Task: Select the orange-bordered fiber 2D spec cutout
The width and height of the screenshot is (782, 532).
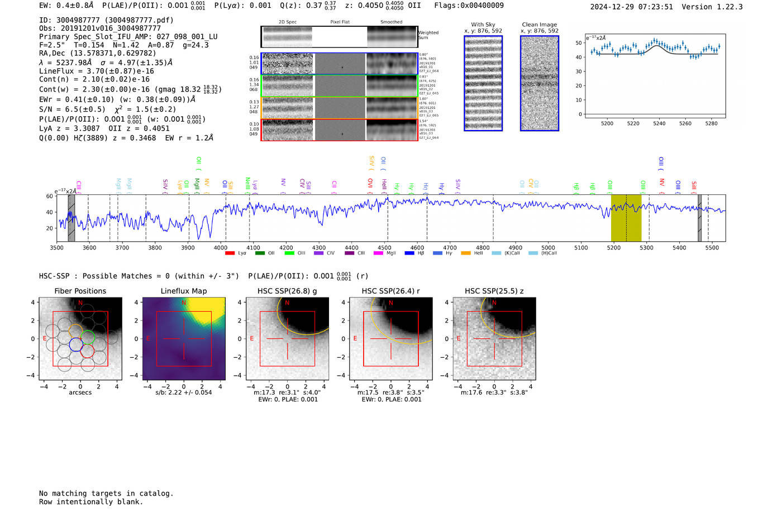Action: (288, 108)
